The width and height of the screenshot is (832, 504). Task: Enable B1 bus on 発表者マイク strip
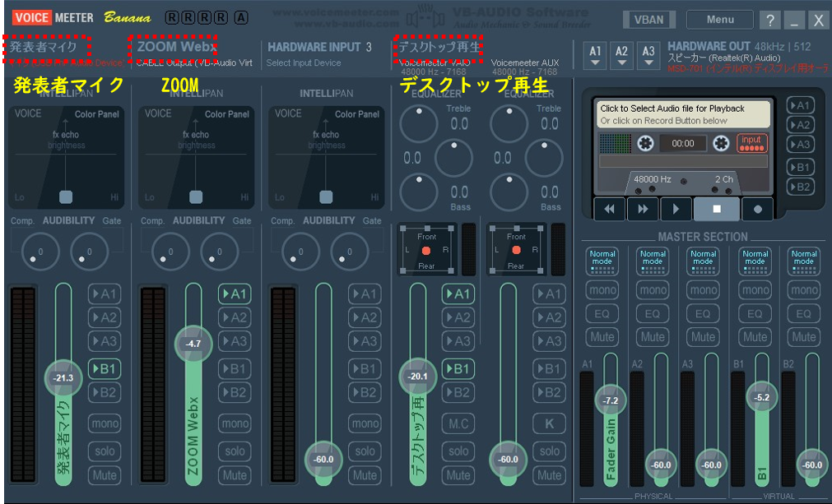[104, 369]
